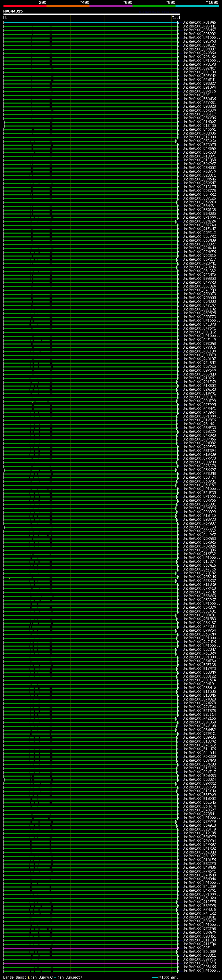
Task: Open the UniRef100_A9S9D2 hit label
Action: click(199, 34)
